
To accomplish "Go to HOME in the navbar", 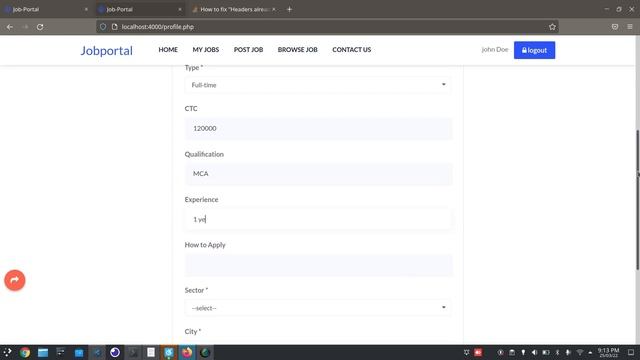I will [x=168, y=50].
